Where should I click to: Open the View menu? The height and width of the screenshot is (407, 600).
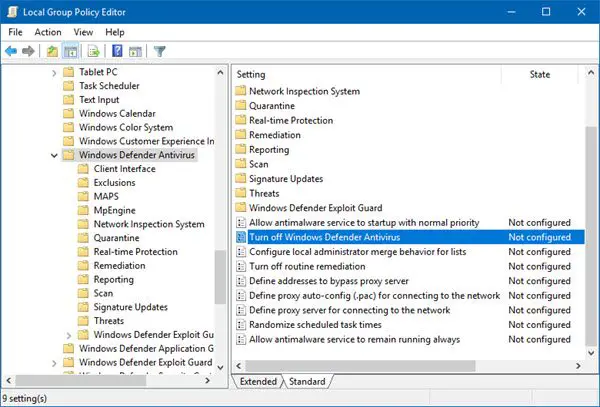click(x=83, y=32)
